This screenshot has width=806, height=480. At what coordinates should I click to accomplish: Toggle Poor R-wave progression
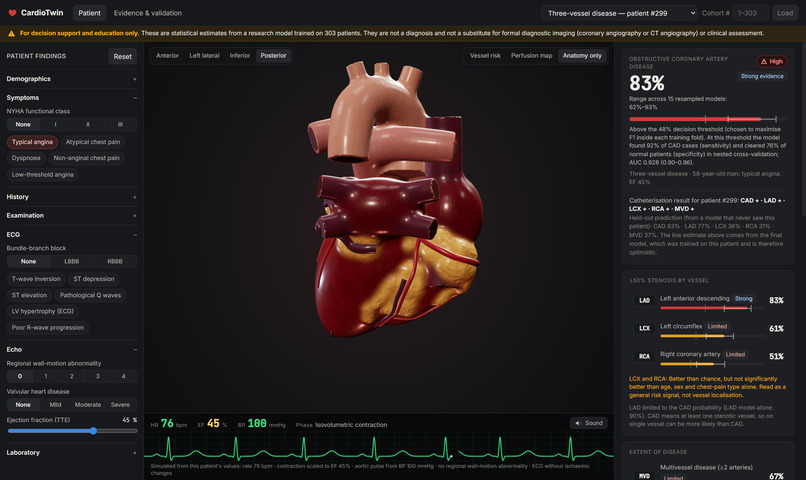point(48,328)
